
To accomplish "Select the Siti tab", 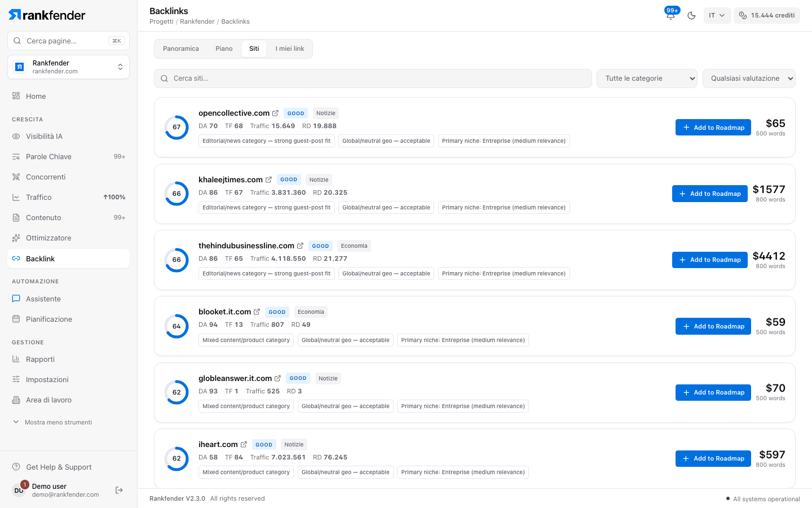I will click(254, 49).
